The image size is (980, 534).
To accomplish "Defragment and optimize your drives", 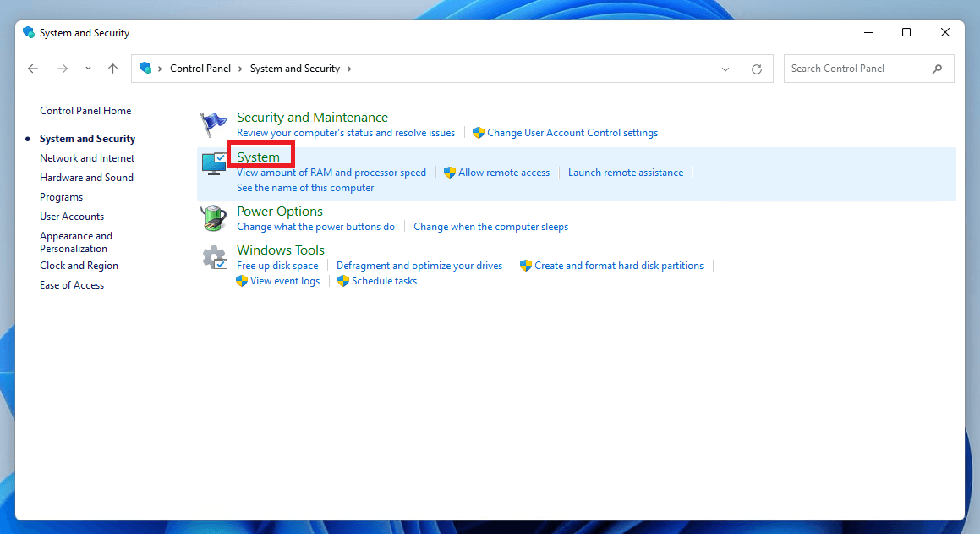I will (x=419, y=266).
